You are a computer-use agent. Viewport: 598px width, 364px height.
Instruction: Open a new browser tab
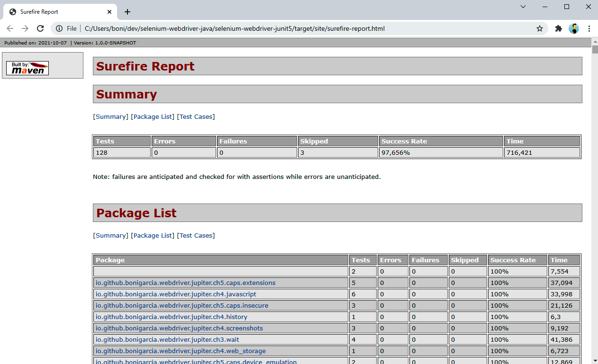127,12
